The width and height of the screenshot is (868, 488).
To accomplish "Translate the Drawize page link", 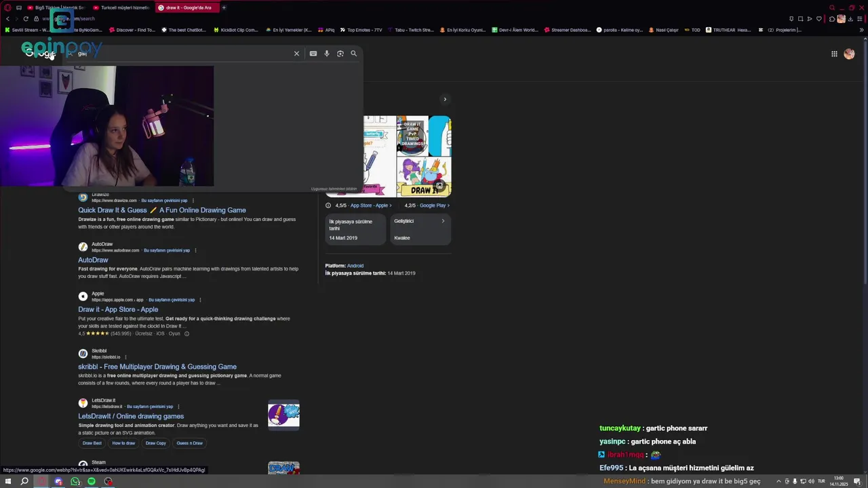I will (x=164, y=201).
